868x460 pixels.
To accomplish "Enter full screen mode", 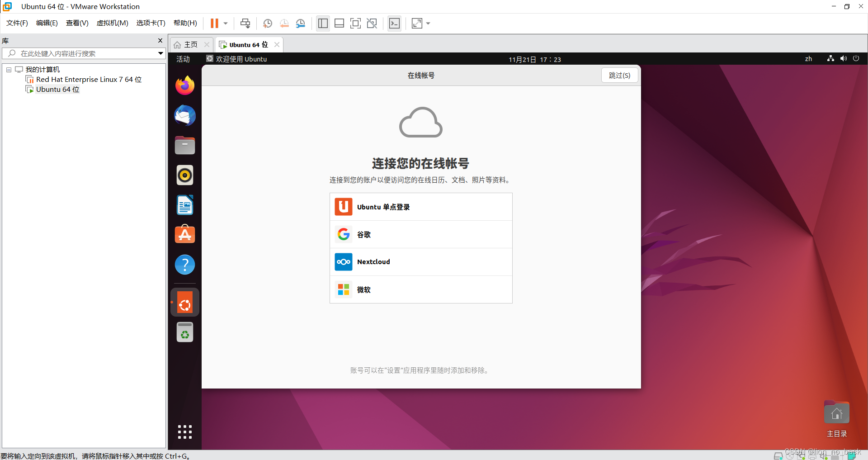I will [x=356, y=23].
